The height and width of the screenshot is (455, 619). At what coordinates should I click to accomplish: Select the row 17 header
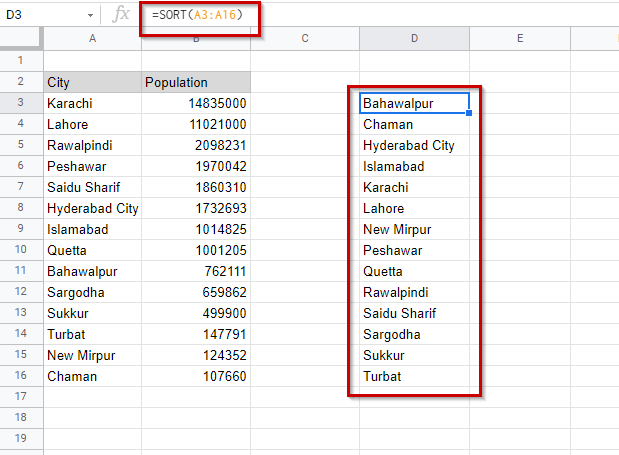click(21, 396)
